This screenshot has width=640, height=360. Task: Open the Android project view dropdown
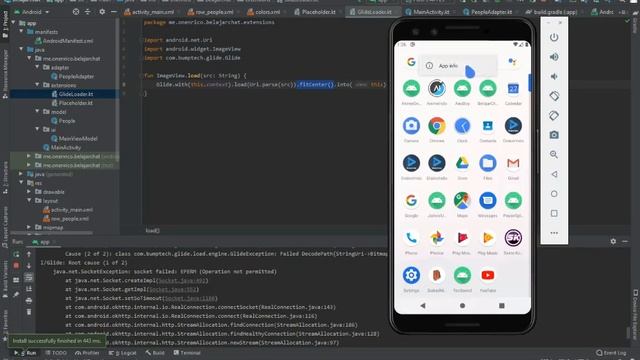[32, 12]
